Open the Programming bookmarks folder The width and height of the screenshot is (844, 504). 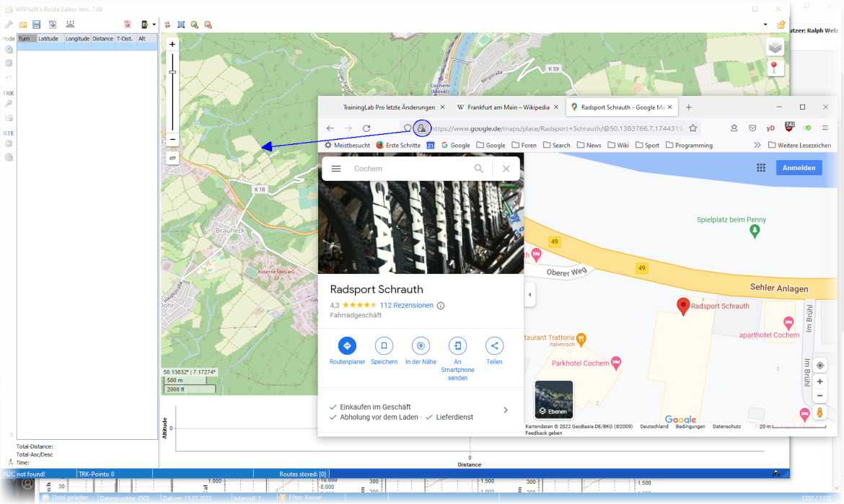coord(690,145)
